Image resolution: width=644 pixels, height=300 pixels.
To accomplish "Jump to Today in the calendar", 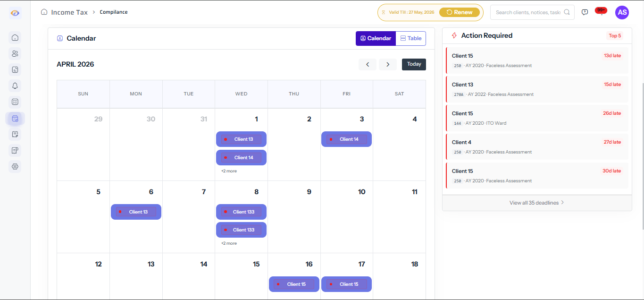I will point(414,64).
